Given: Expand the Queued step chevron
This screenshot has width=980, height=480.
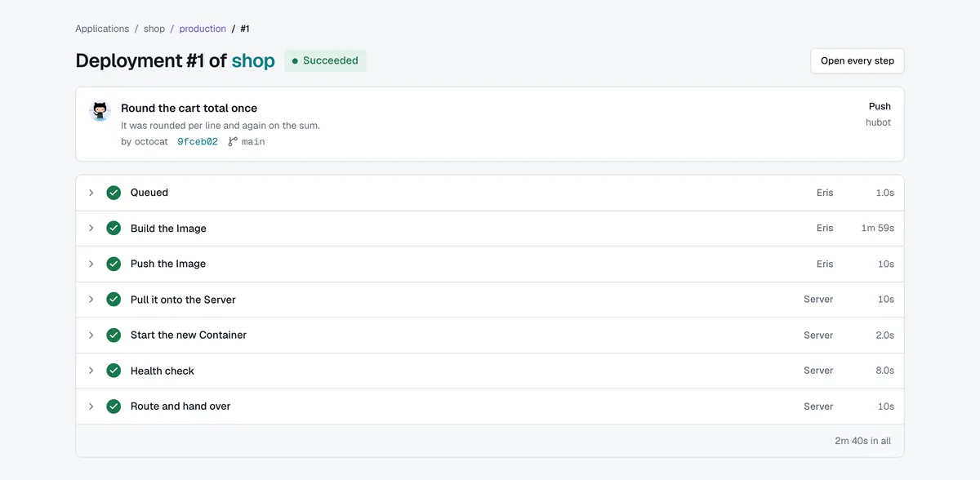Looking at the screenshot, I should click(91, 193).
